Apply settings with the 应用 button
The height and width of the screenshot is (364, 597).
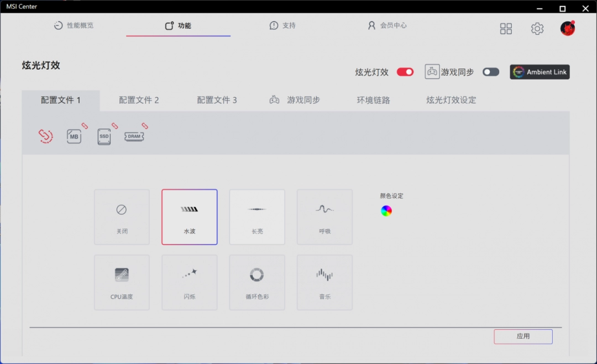[522, 336]
